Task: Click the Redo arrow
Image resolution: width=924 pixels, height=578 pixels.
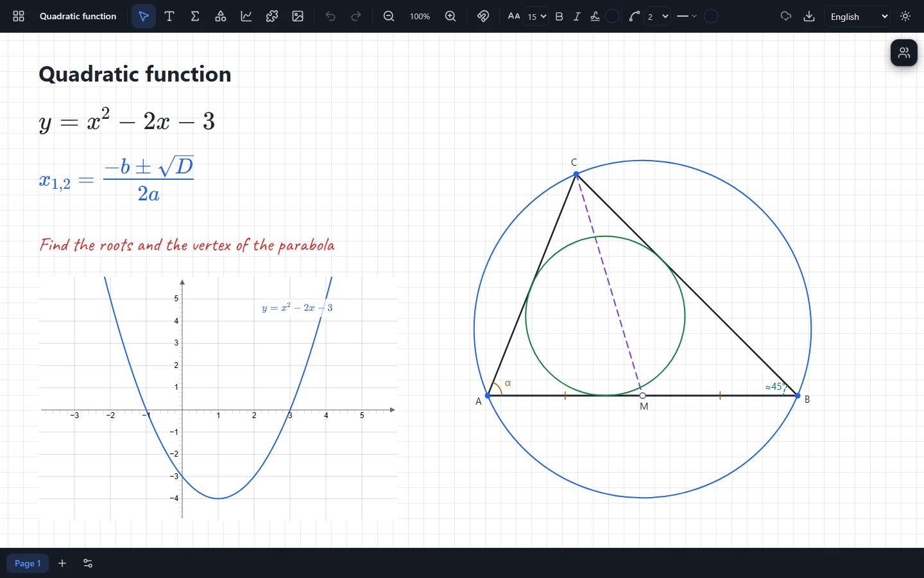Action: (x=356, y=16)
